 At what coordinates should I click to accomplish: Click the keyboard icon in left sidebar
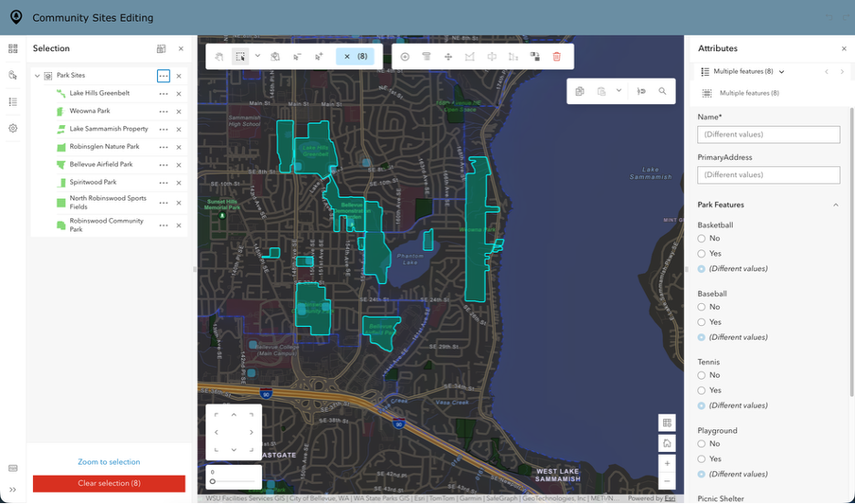pos(13,468)
